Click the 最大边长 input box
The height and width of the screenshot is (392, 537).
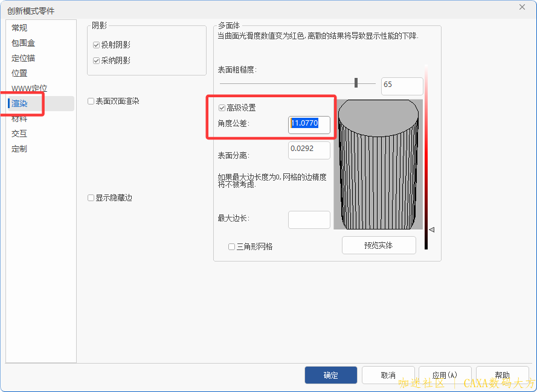point(309,220)
